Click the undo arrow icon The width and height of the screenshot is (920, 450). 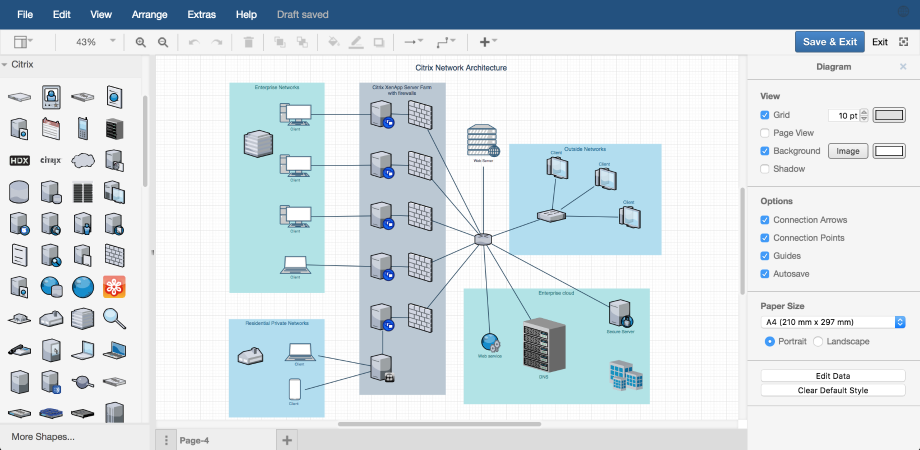[x=193, y=42]
